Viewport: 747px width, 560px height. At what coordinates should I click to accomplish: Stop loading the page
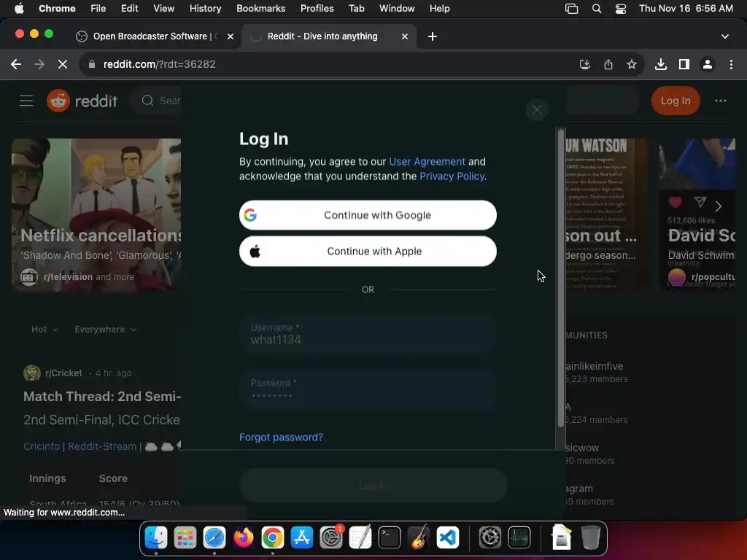coord(63,64)
